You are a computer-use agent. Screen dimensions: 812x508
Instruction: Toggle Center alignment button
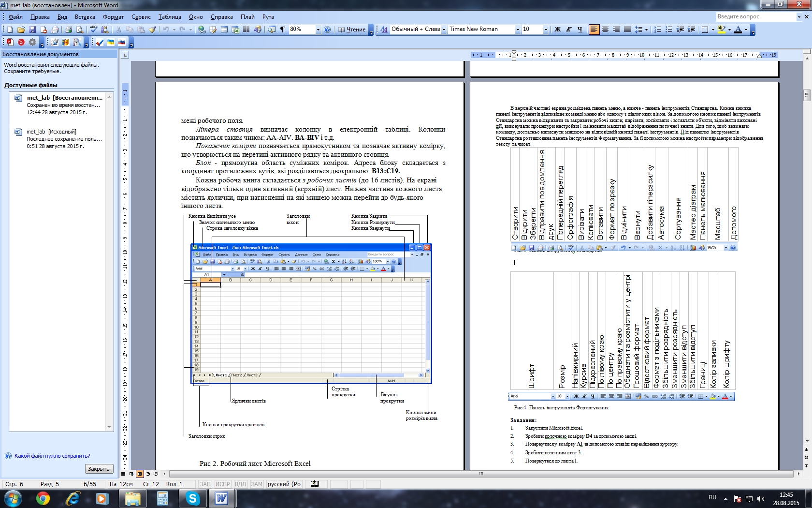coord(605,30)
